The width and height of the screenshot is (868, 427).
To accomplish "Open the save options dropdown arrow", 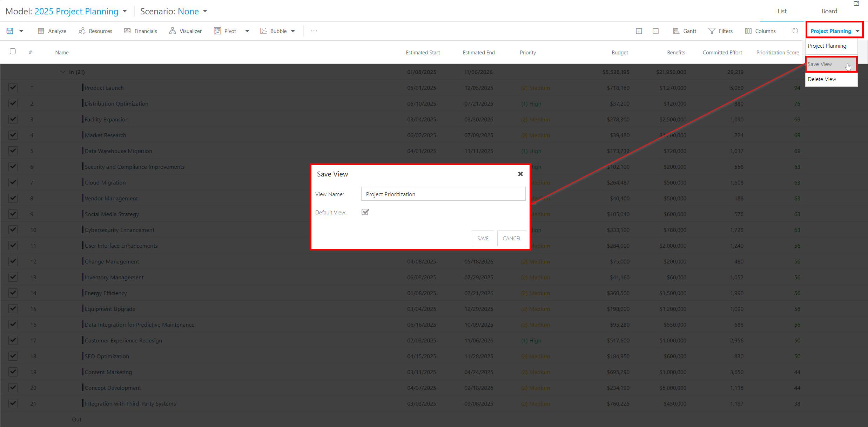I will pyautogui.click(x=21, y=31).
